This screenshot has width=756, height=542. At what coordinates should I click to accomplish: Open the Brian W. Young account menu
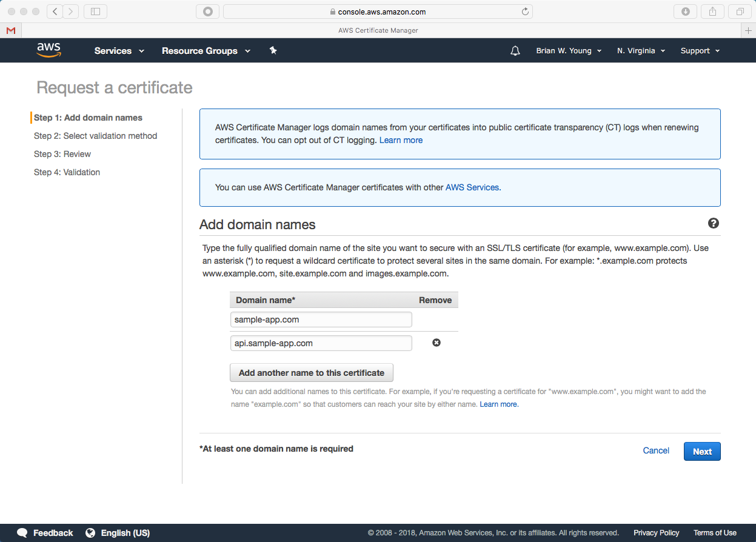click(569, 51)
